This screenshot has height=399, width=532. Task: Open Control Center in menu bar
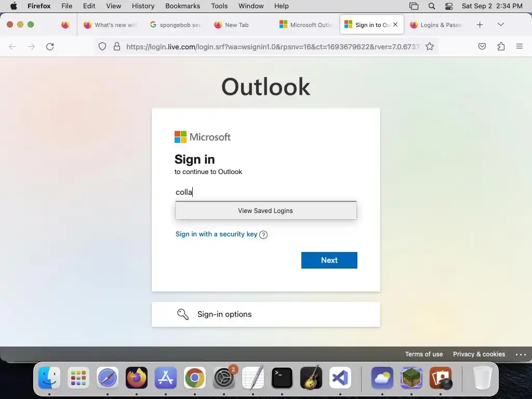pyautogui.click(x=449, y=6)
